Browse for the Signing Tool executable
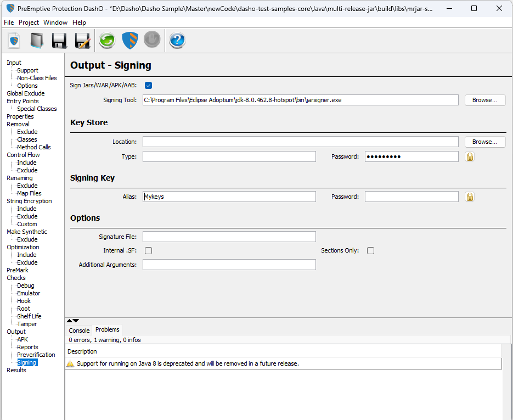 click(x=485, y=100)
